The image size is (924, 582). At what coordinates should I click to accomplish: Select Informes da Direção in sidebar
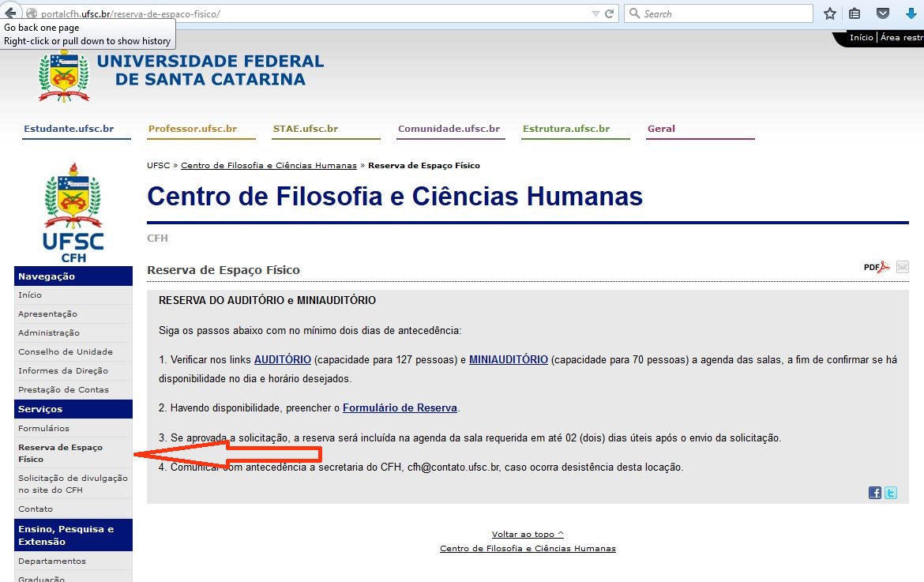73,370
